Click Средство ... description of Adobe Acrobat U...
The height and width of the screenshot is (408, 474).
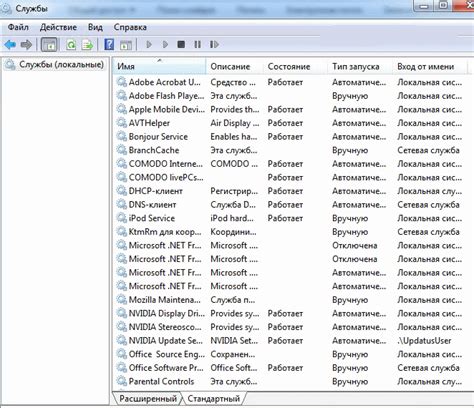coord(233,82)
